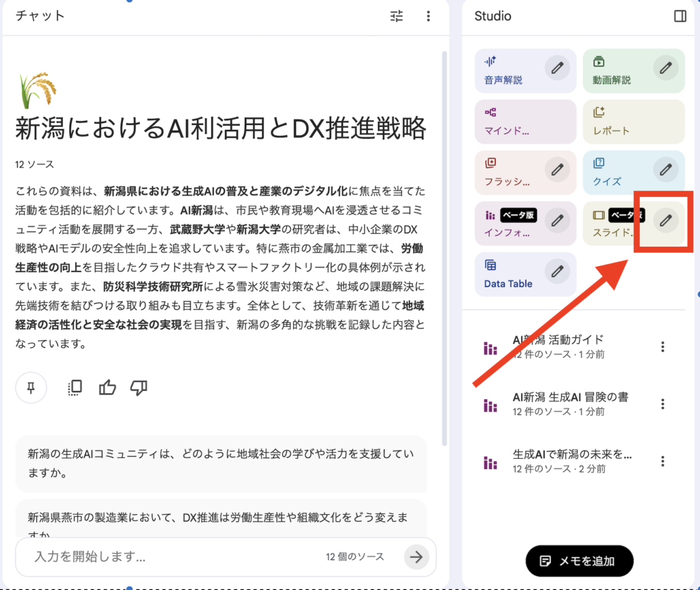Click the クイズ tile pencil icon

pos(666,169)
